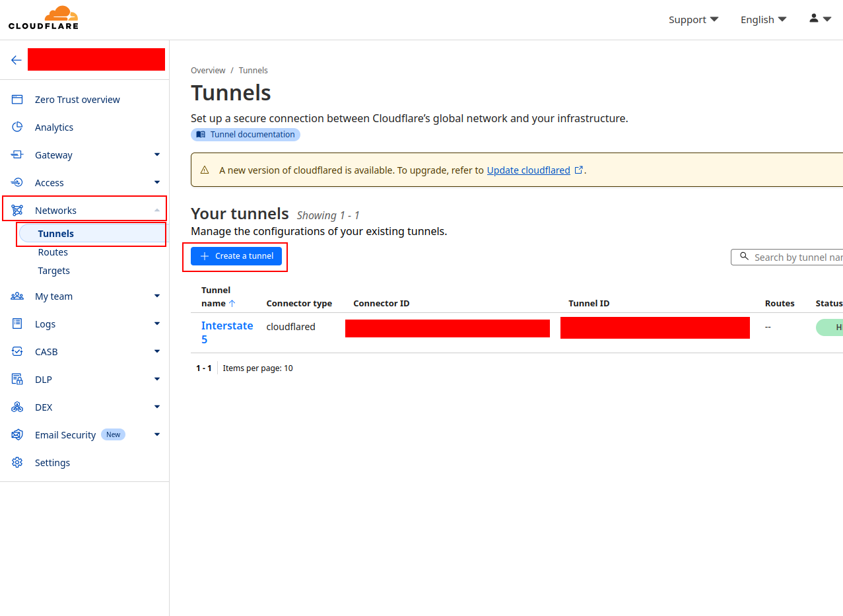Click the Create a tunnel button
Image resolution: width=843 pixels, height=616 pixels.
click(x=236, y=256)
